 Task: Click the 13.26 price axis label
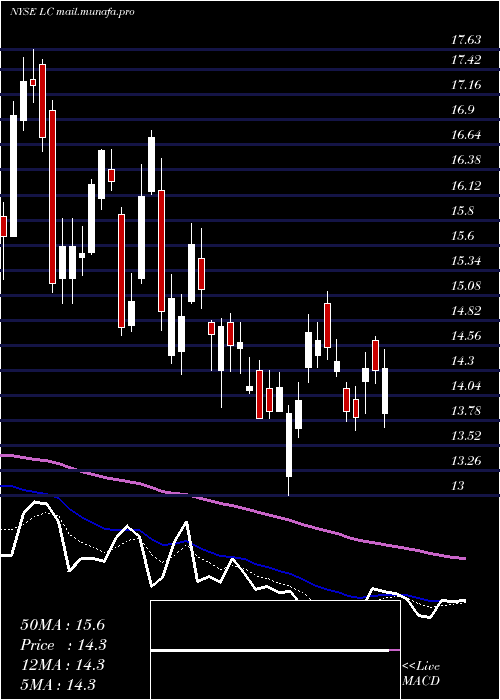466,460
